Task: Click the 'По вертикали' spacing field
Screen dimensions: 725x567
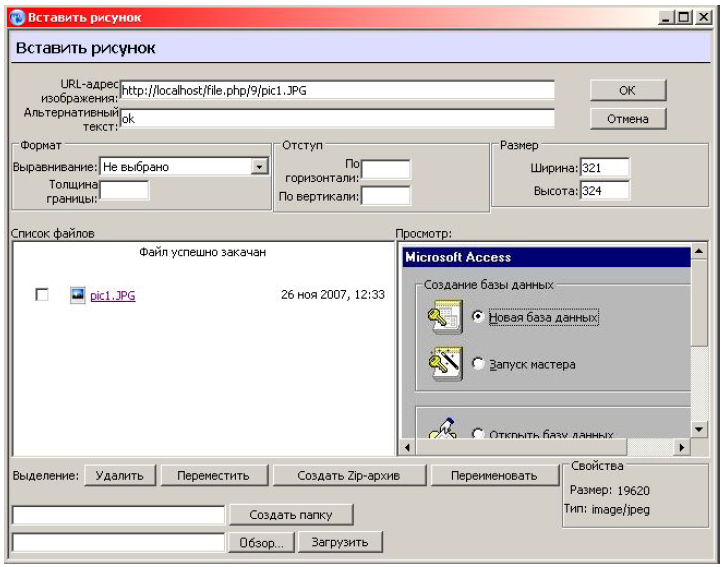Action: [386, 196]
